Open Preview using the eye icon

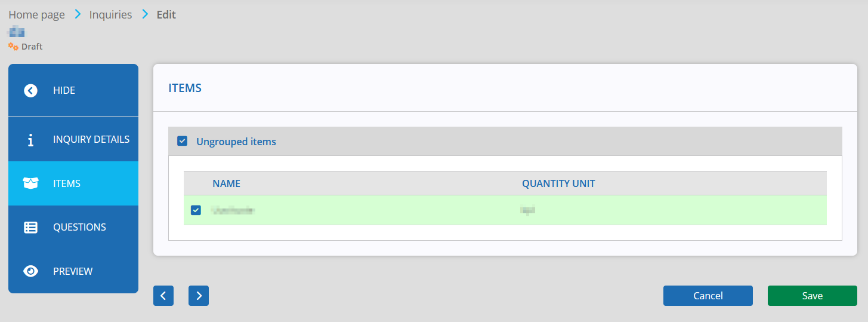click(x=30, y=271)
